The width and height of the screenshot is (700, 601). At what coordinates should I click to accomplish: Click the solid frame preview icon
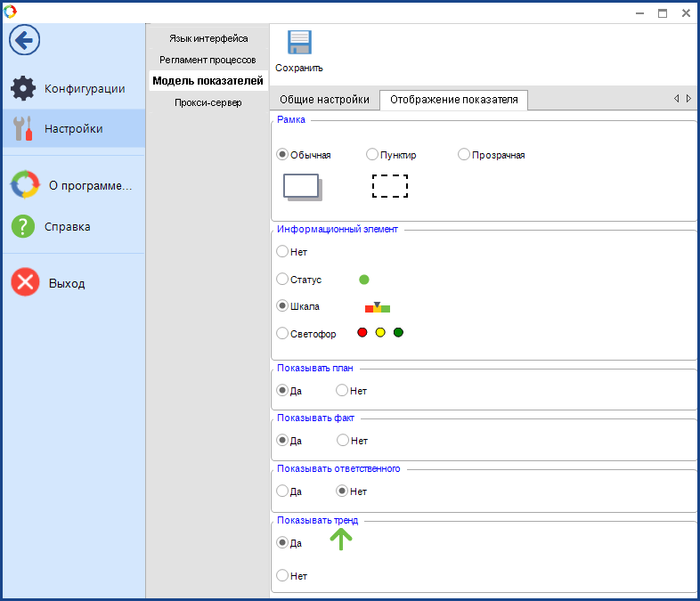(302, 186)
